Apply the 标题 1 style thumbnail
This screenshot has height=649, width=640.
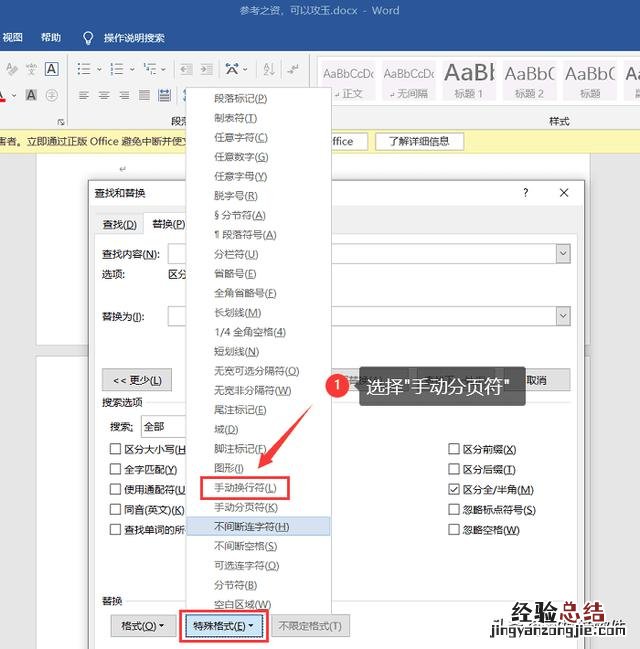click(x=468, y=79)
